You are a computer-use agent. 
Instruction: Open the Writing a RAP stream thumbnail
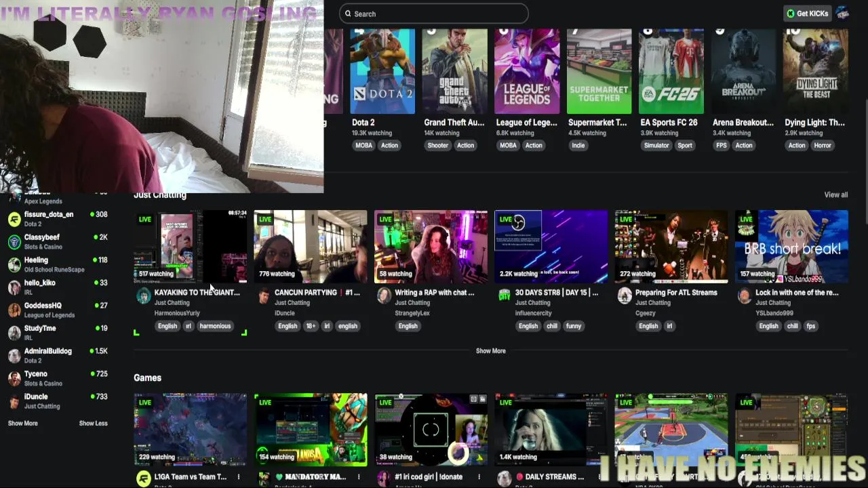[x=431, y=247]
